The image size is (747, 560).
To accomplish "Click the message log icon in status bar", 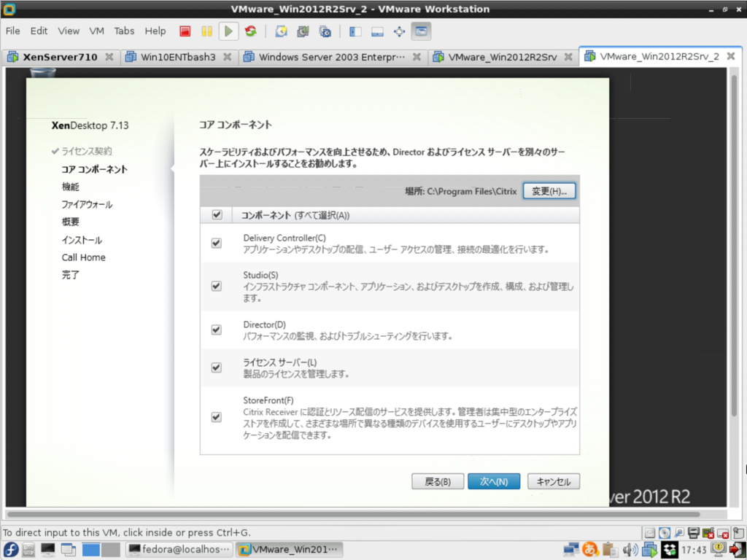I will tap(738, 533).
